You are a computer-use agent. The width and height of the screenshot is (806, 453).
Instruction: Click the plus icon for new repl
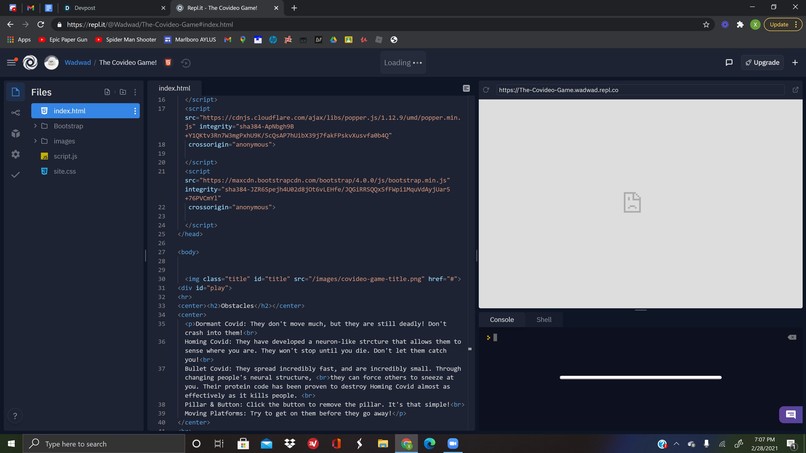pos(795,62)
